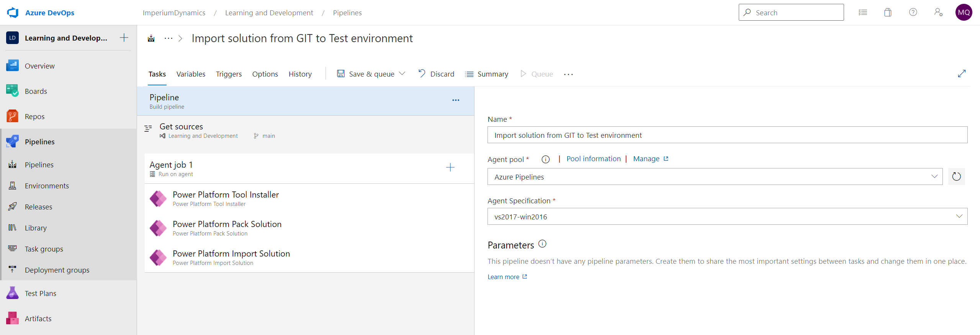
Task: Open the Pipeline row more options ellipsis
Action: (456, 100)
